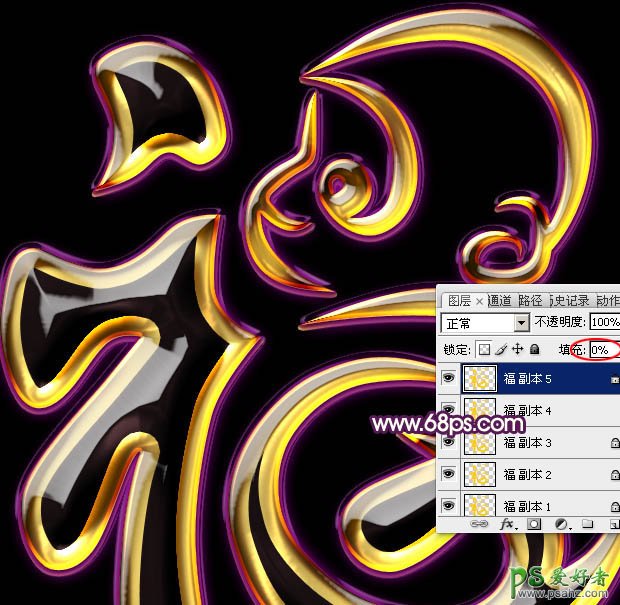Image resolution: width=620 pixels, height=605 pixels.
Task: Click the lock all padlock icon
Action: click(x=534, y=350)
